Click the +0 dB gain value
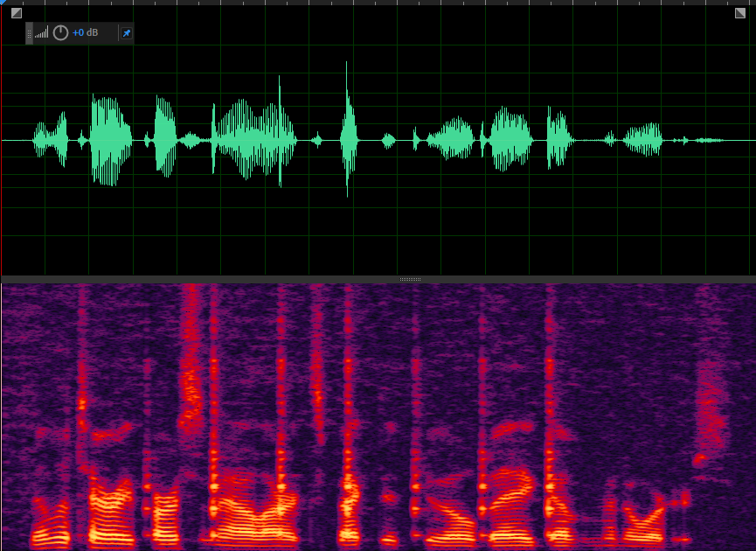This screenshot has width=756, height=551. tap(86, 33)
